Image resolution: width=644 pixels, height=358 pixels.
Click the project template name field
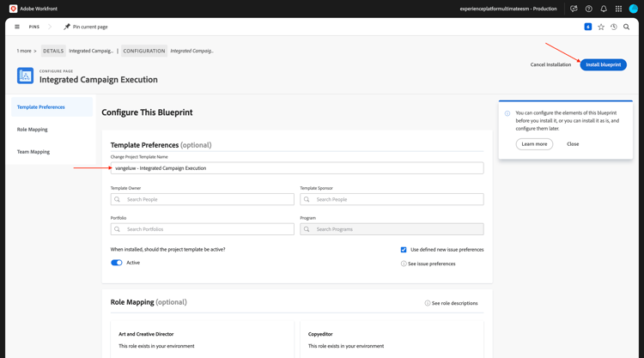297,168
